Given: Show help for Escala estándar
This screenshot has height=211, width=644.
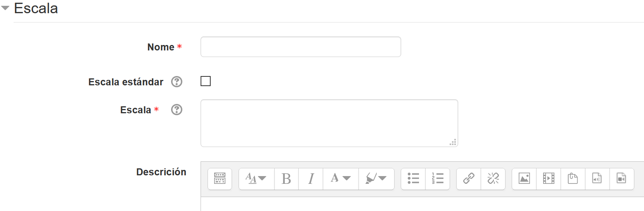Looking at the screenshot, I should (x=177, y=82).
